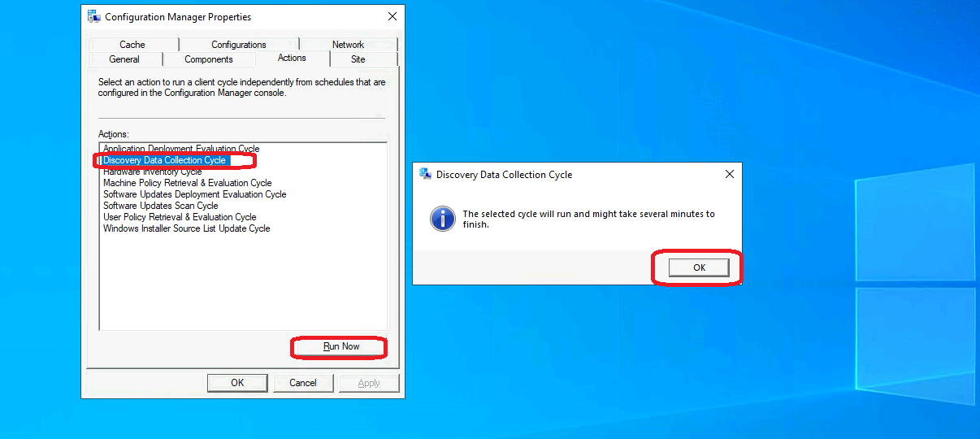
Task: Select the Network tab
Action: click(x=348, y=45)
